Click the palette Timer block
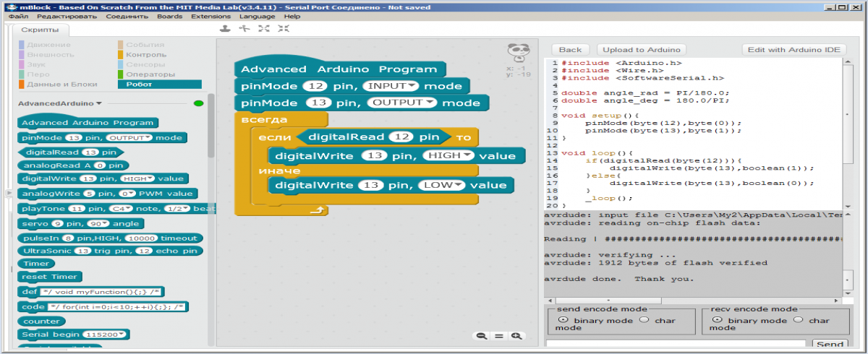This screenshot has height=354, width=868. click(36, 264)
